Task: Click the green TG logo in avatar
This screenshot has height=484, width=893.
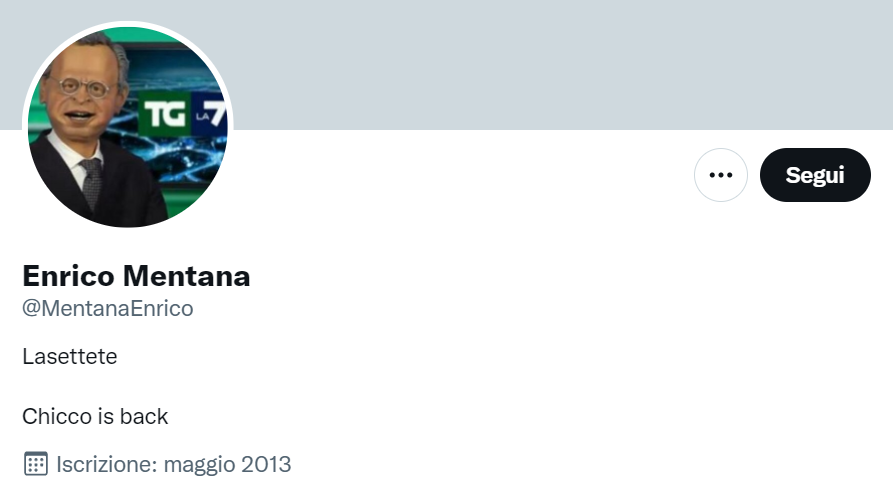Action: click(x=164, y=115)
